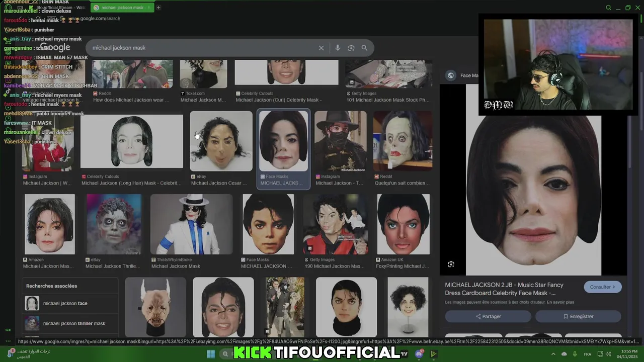Select related search michael jackson face
The height and width of the screenshot is (362, 644).
coord(70,303)
